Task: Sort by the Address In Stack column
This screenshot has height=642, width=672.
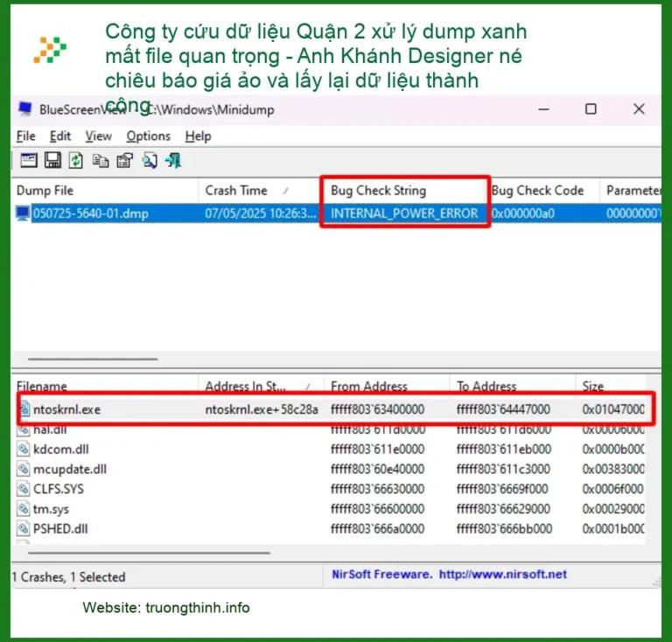Action: click(261, 386)
